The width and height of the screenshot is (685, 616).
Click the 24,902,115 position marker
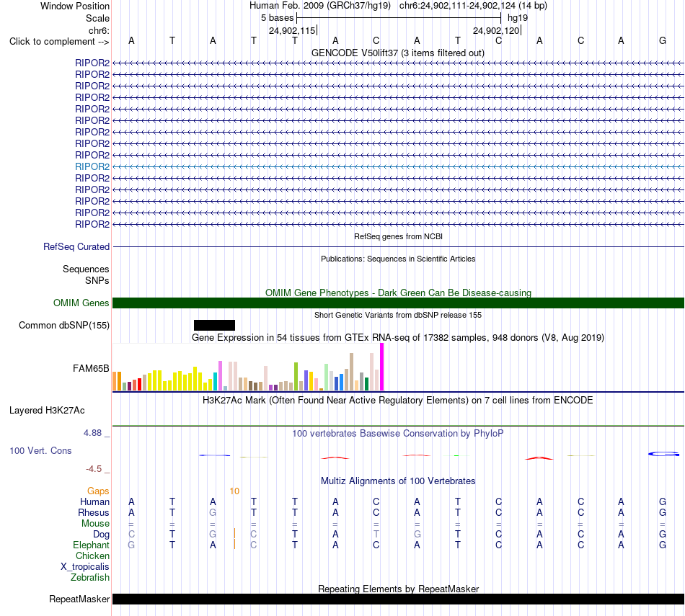pos(292,30)
